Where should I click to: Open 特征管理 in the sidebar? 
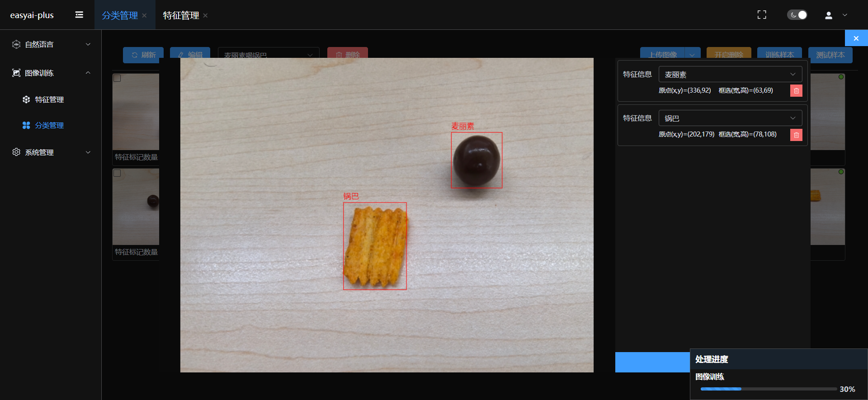pyautogui.click(x=49, y=99)
